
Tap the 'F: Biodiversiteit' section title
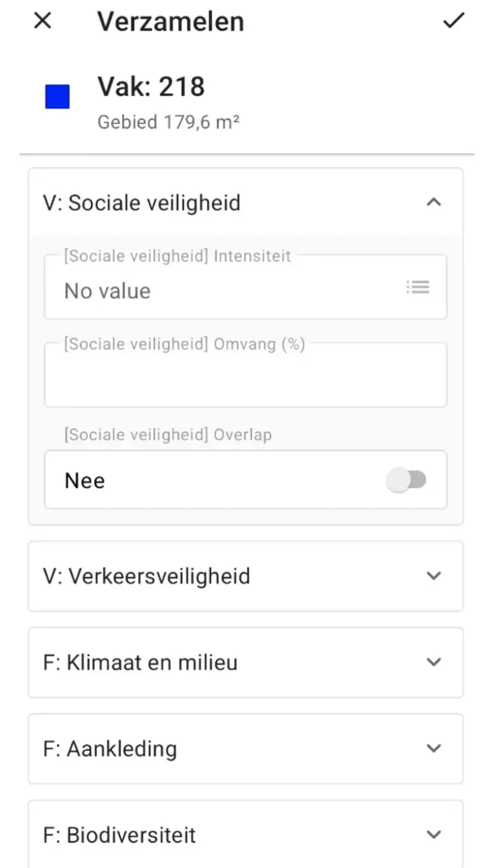pos(119,834)
